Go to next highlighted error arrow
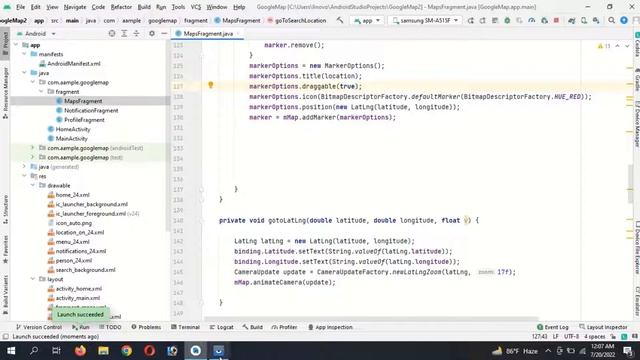 tap(627, 46)
